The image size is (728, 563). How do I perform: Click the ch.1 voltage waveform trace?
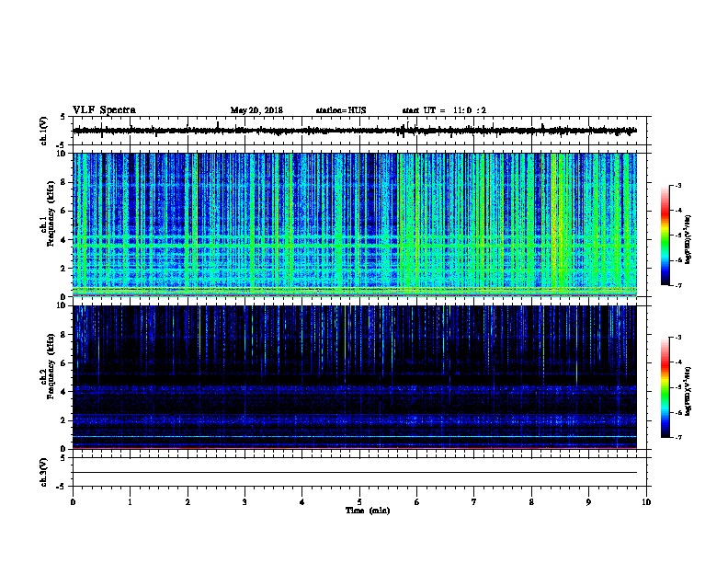[355, 131]
